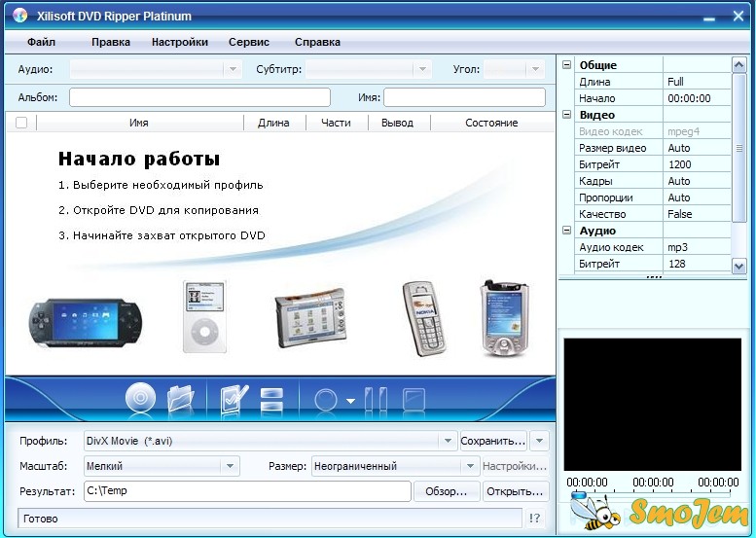Click the round record/rip toolbar button

click(x=325, y=400)
